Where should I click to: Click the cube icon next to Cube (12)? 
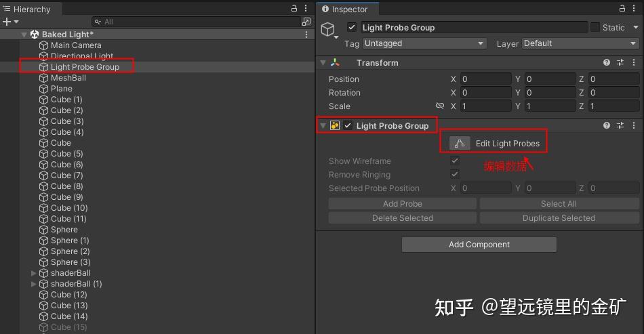(x=43, y=295)
